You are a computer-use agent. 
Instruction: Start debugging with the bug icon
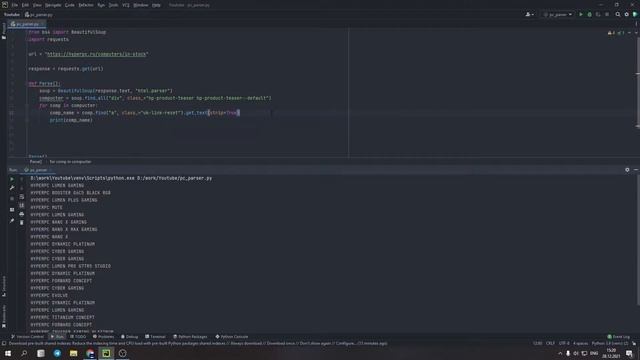point(589,15)
